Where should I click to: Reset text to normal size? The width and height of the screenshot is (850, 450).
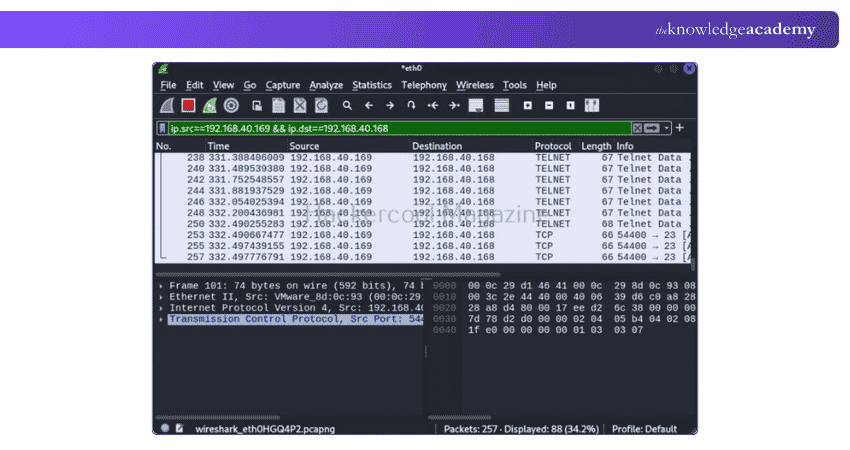(x=570, y=106)
